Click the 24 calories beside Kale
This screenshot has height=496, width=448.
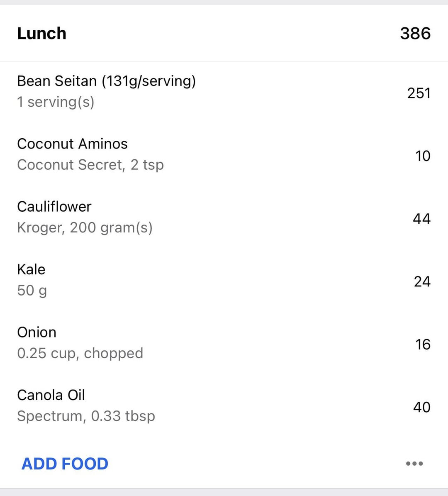422,281
